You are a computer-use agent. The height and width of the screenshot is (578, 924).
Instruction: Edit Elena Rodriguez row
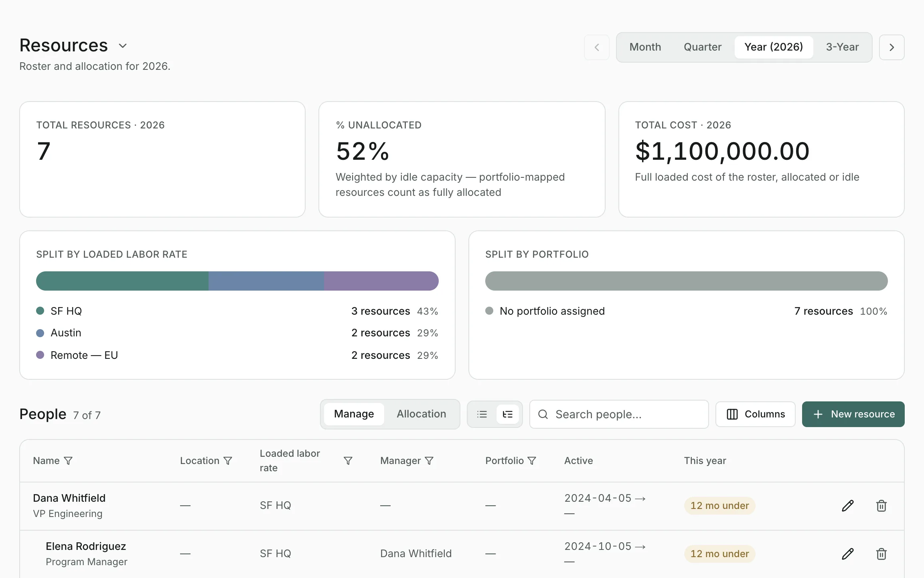[848, 554]
